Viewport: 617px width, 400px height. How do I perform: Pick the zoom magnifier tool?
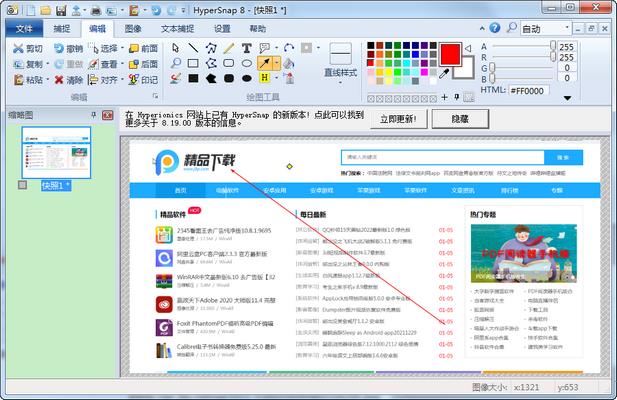[174, 63]
